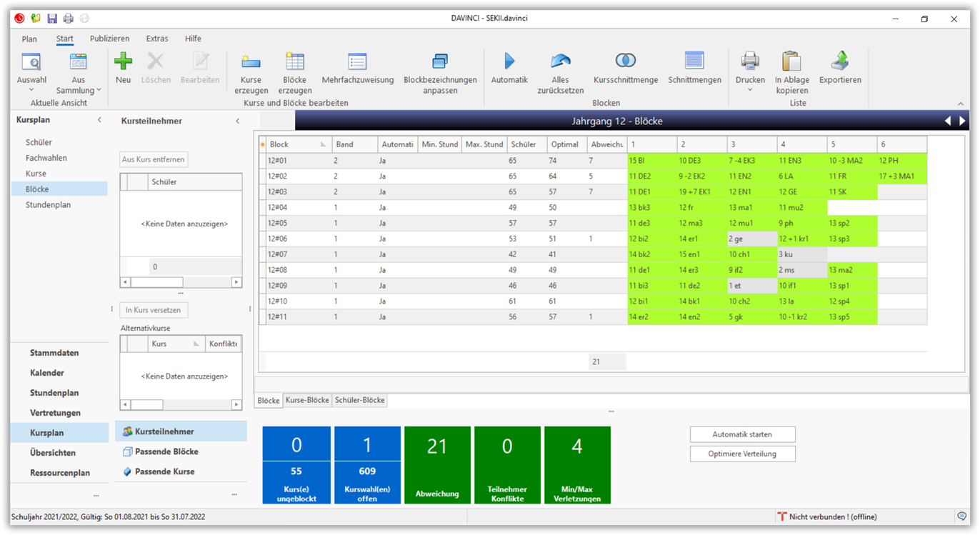Switch to the Kurse-Blöcke tab
The image size is (980, 535).
[307, 401]
